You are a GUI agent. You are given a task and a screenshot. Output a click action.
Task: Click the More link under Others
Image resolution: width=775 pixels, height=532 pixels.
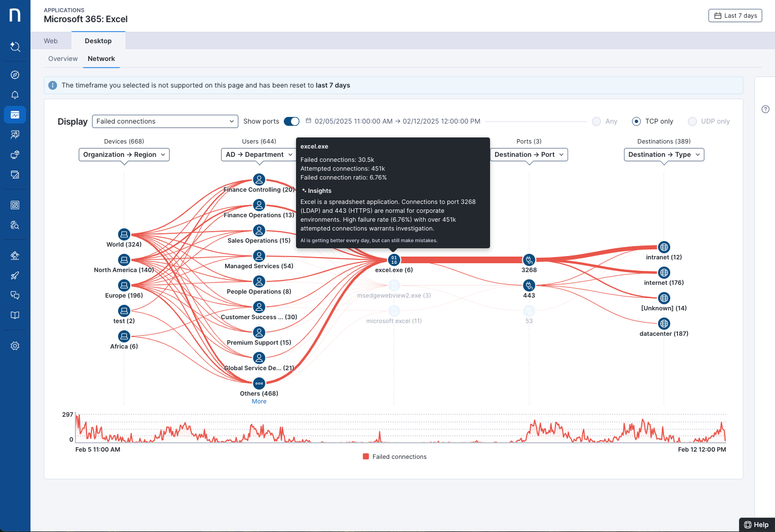[259, 402]
